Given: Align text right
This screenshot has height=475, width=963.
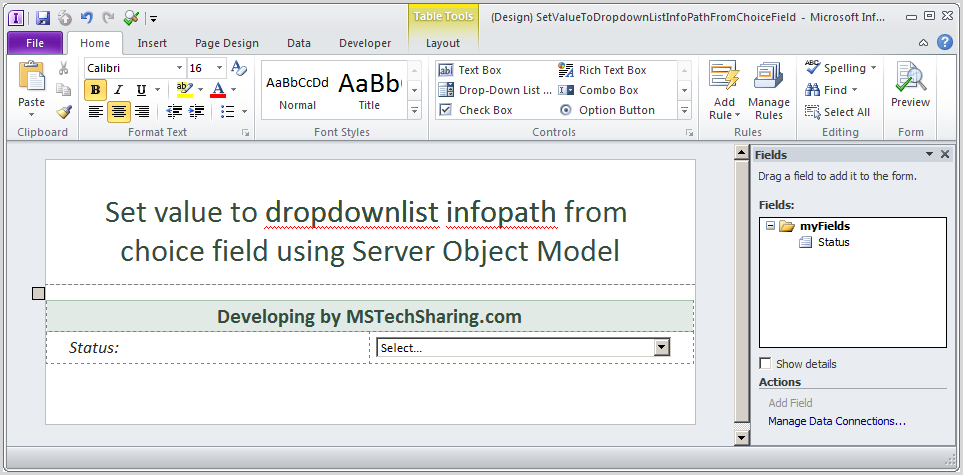Looking at the screenshot, I should [x=141, y=112].
